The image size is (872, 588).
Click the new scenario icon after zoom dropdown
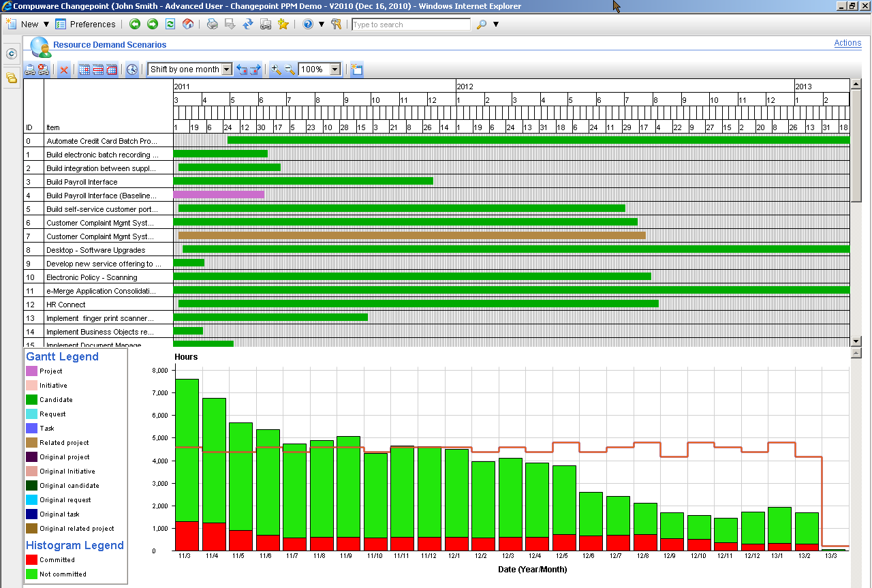pyautogui.click(x=357, y=69)
